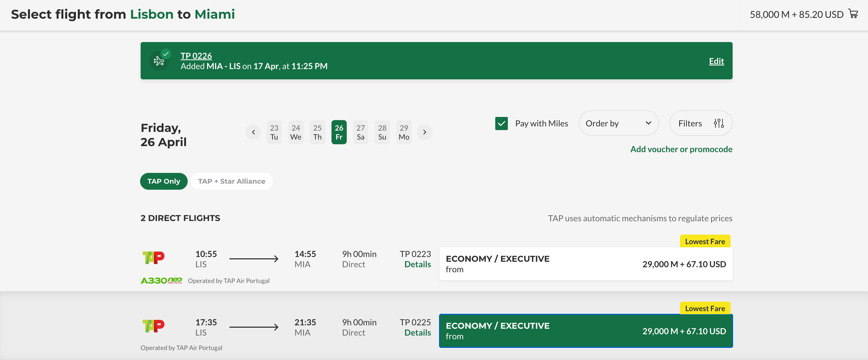Image resolution: width=868 pixels, height=360 pixels.
Task: Keep TAP Only filter selected
Action: point(164,181)
